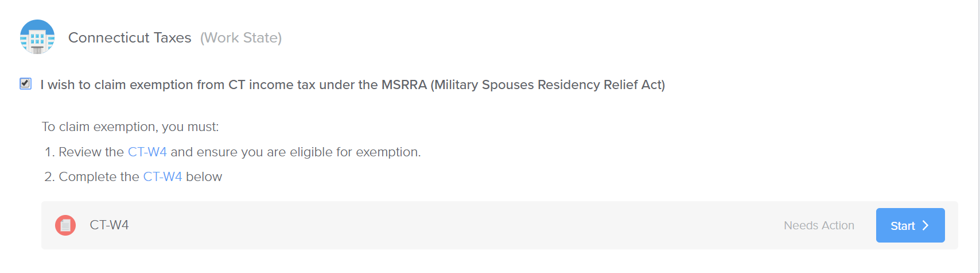
Task: Select the CT-W4 form row title
Action: [109, 225]
